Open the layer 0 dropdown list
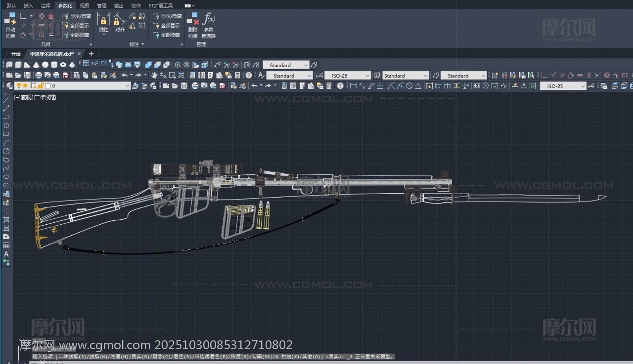This screenshot has height=364, width=633. point(128,86)
